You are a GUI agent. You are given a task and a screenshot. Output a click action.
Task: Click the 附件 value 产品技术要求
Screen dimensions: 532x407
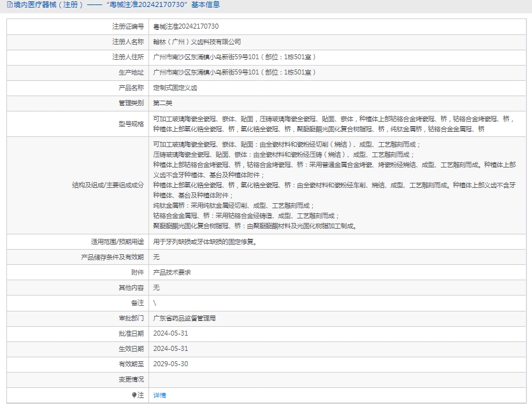(171, 273)
